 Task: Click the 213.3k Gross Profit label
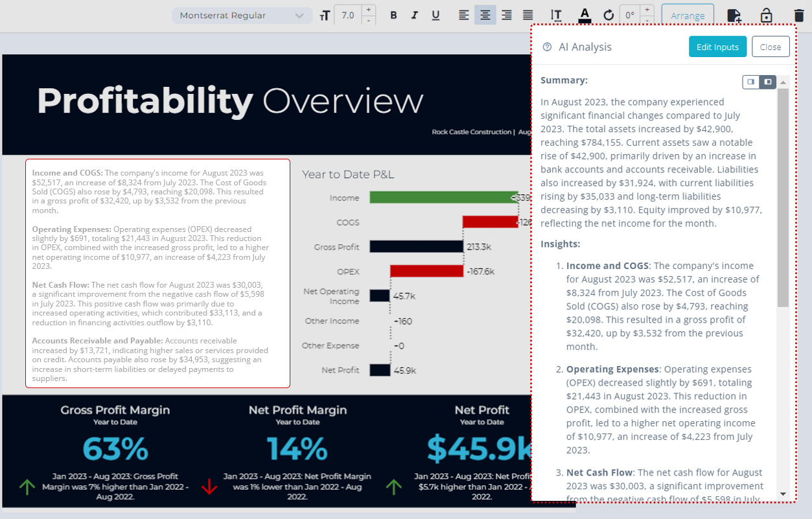coord(479,247)
